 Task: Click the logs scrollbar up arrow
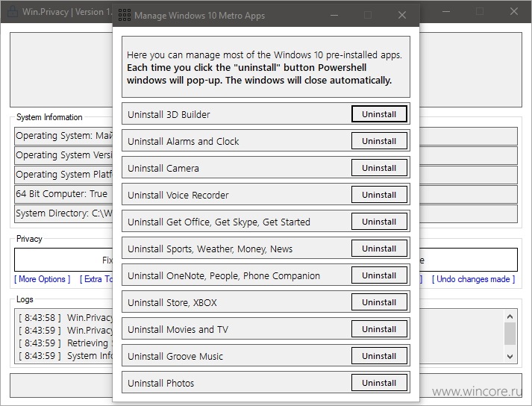510,316
